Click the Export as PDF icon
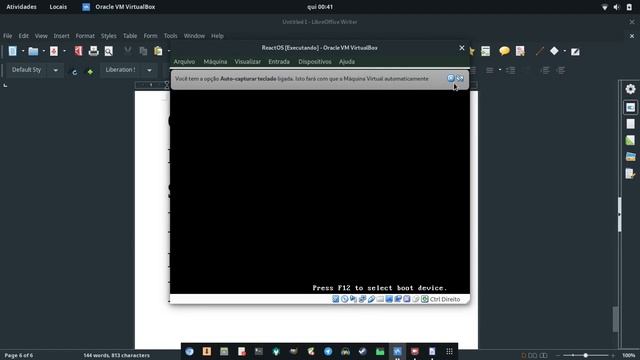Viewport: 640px width, 360px height. [x=78, y=51]
